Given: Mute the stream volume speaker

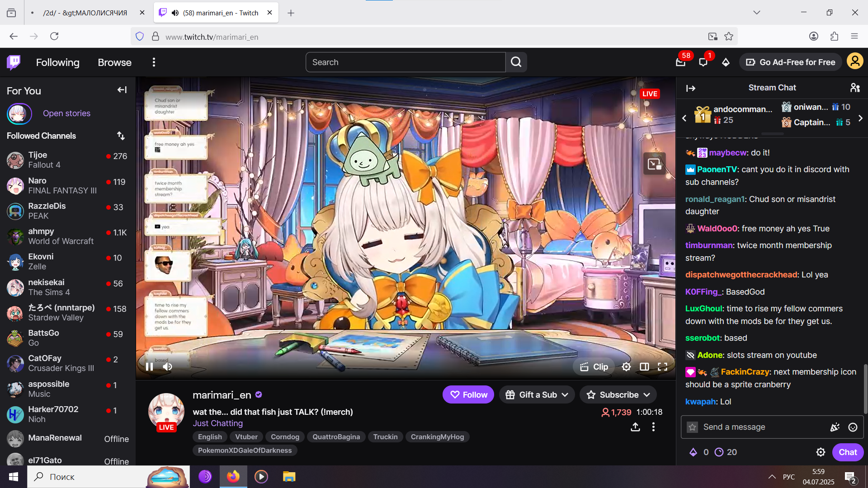Looking at the screenshot, I should (x=167, y=367).
